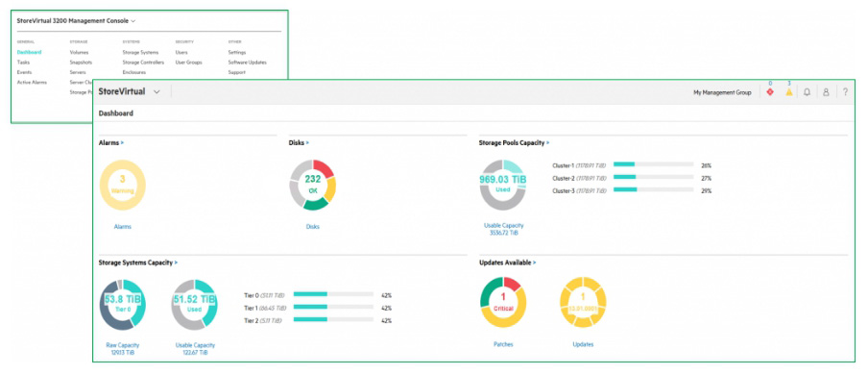The height and width of the screenshot is (374, 868).
Task: Click the yellow warning triangle icon
Action: [789, 92]
